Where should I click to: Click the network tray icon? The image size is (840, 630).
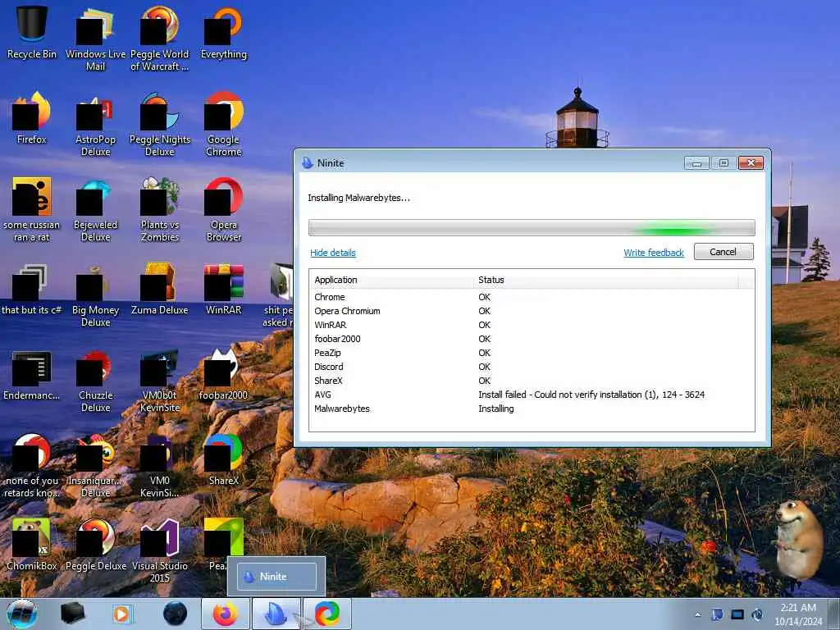pos(737,614)
